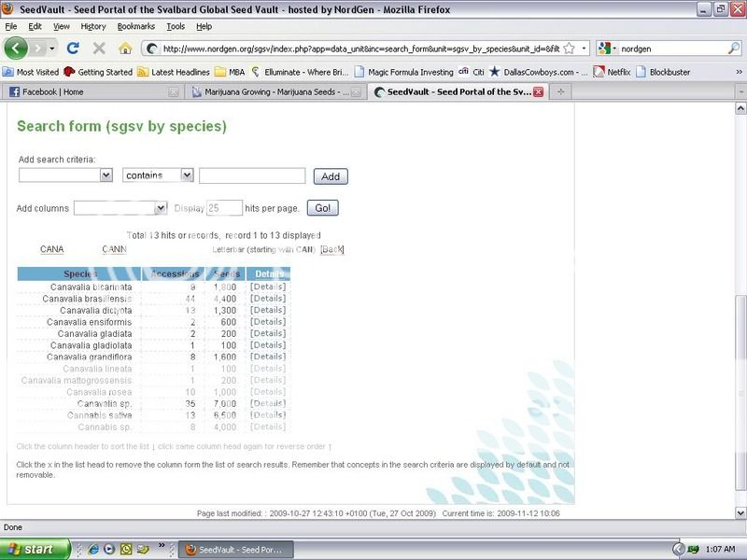This screenshot has height=560, width=747.
Task: Open the Latest Headlines feed bookmark
Action: tap(174, 72)
